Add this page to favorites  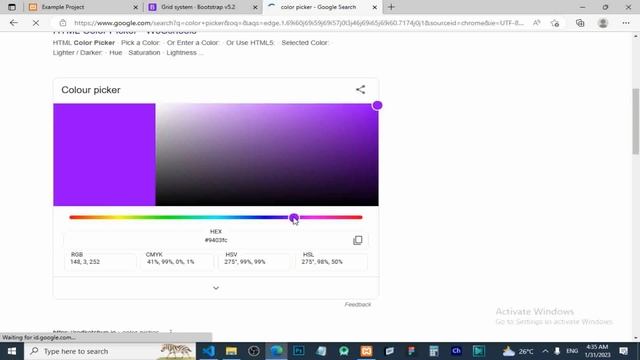tap(555, 23)
